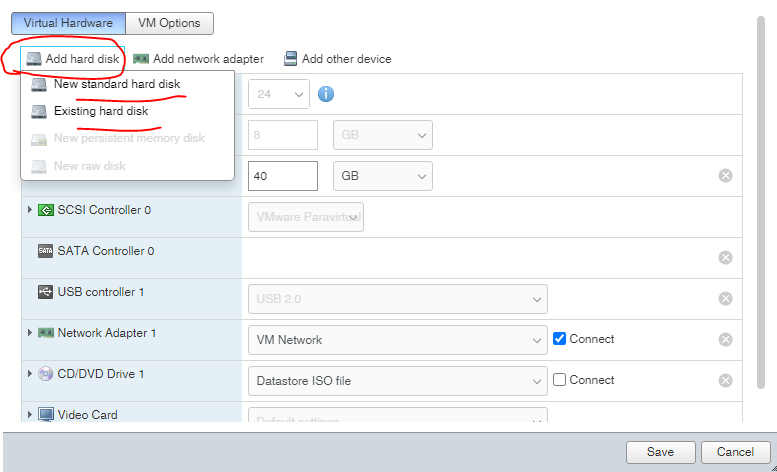Enable CD/DVD Drive 1 Connect checkbox
The width and height of the screenshot is (777, 472).
click(x=560, y=380)
